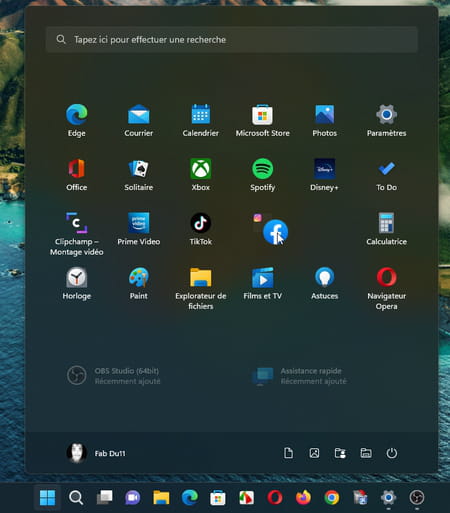
Task: Open the Calculatrice app
Action: 387,229
